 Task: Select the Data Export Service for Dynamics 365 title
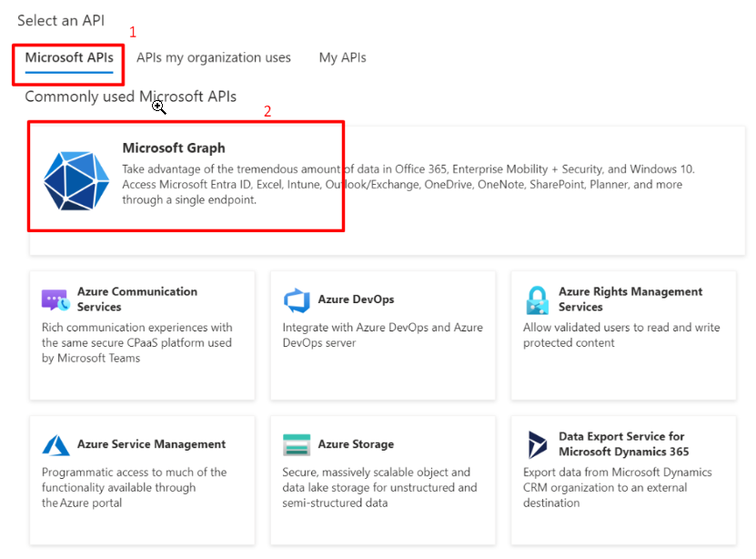[x=623, y=443]
